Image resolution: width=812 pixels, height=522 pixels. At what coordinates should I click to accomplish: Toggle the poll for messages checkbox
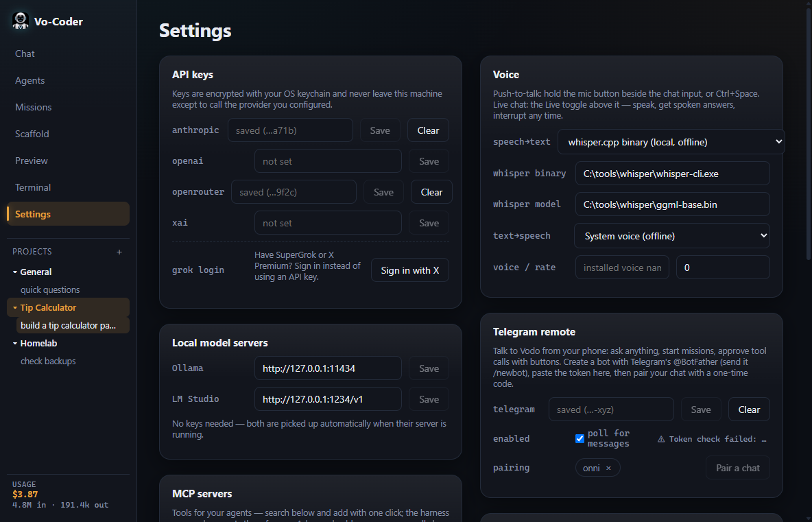tap(580, 438)
